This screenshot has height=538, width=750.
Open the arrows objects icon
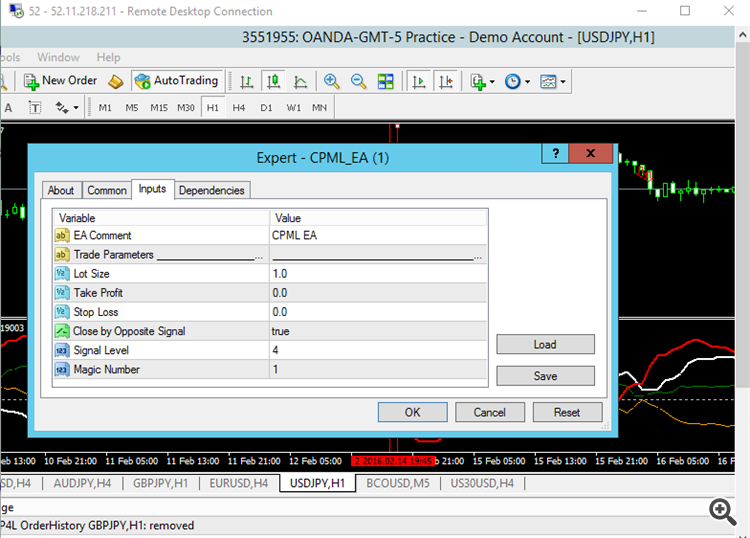(62, 108)
